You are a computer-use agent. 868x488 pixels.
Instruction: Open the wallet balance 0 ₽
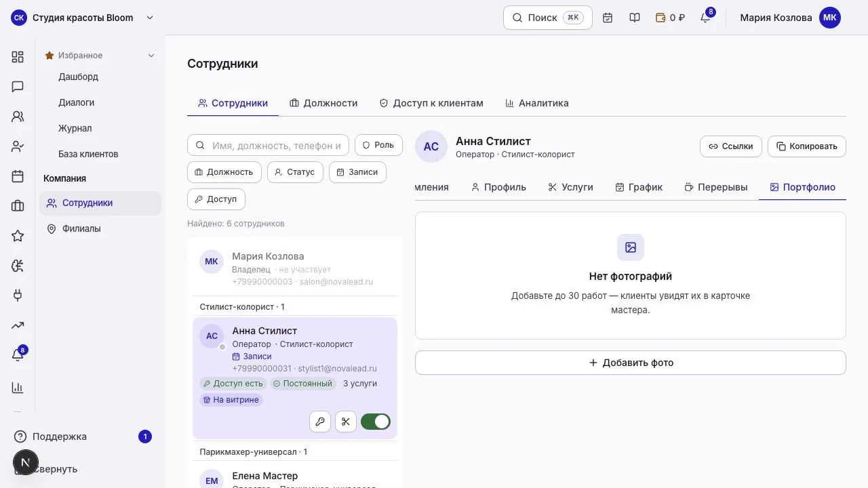point(670,18)
